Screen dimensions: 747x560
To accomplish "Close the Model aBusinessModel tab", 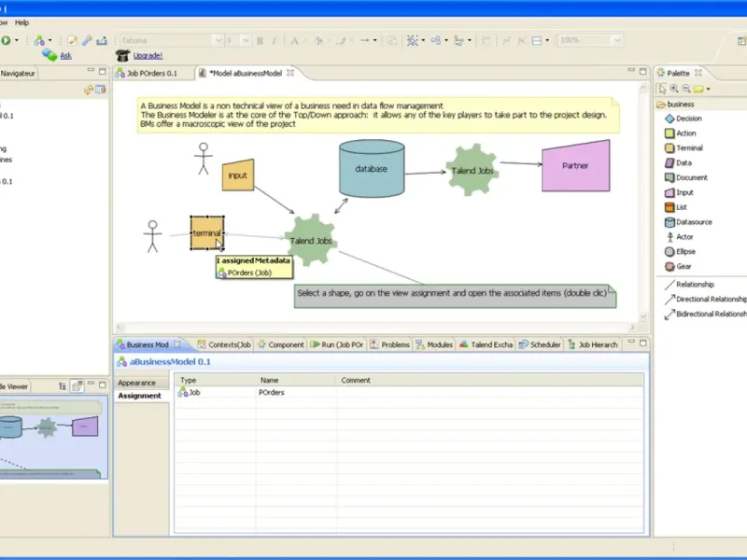I will [290, 73].
